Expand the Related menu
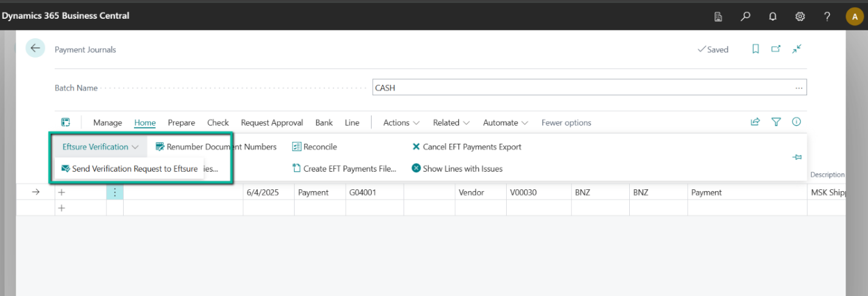868x296 pixels. [451, 123]
